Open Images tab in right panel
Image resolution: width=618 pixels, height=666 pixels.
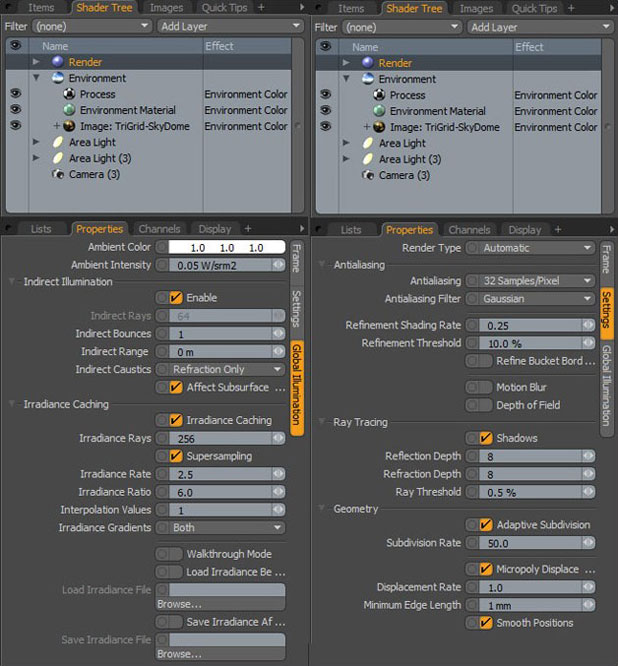[x=476, y=8]
